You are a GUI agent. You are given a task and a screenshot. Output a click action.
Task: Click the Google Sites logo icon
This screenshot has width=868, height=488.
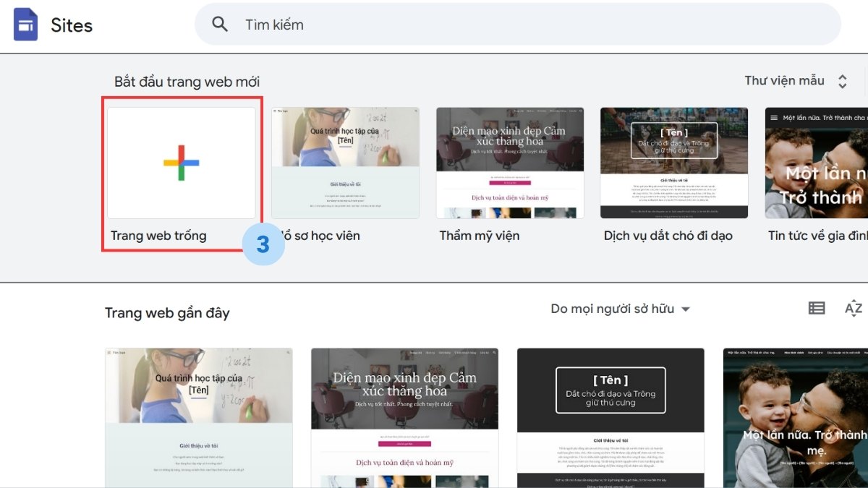coord(26,25)
